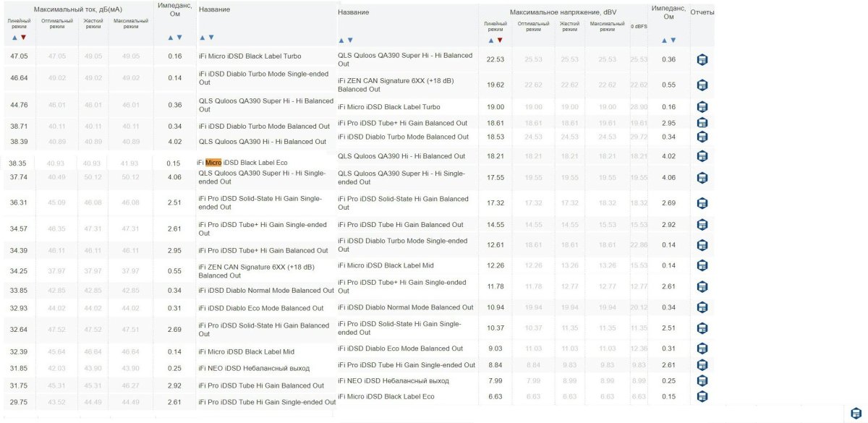This screenshot has width=868, height=423.
Task: Open report icon in the 9.03 dBV row
Action: coord(702,349)
